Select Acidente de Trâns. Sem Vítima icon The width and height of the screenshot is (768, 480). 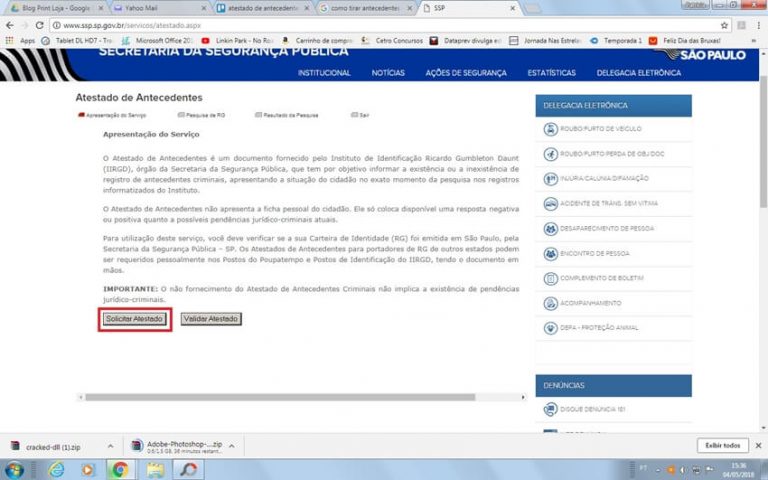click(550, 203)
